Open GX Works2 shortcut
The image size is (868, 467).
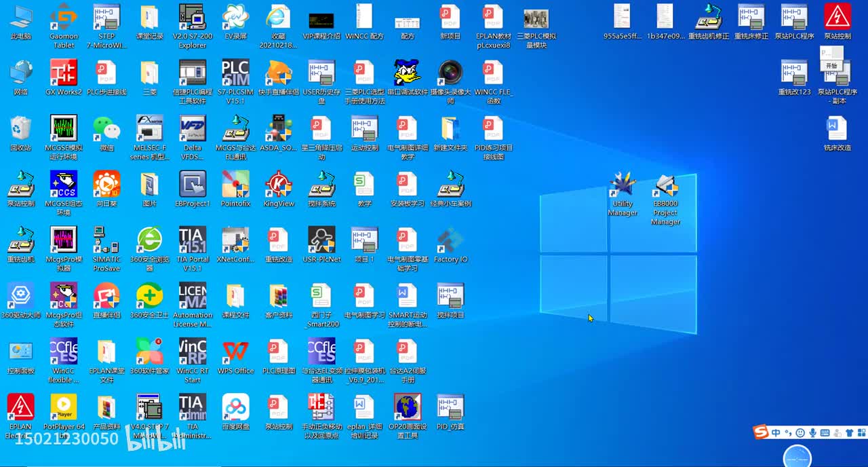pos(64,77)
